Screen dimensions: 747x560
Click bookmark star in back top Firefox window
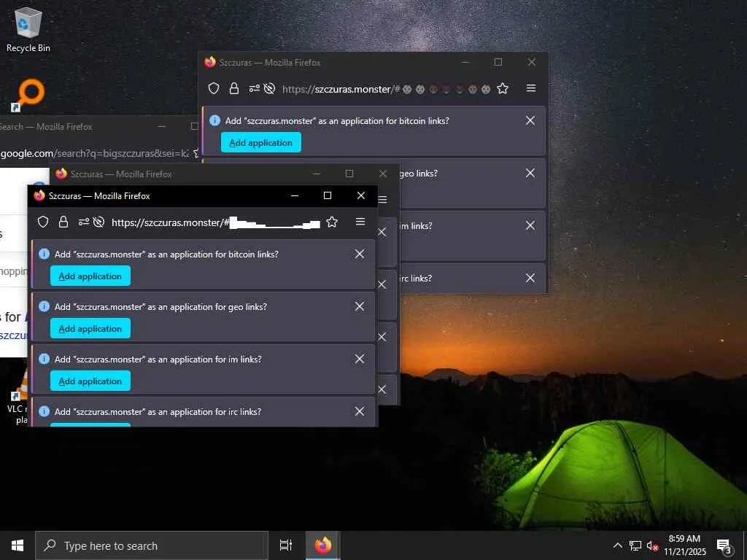503,88
